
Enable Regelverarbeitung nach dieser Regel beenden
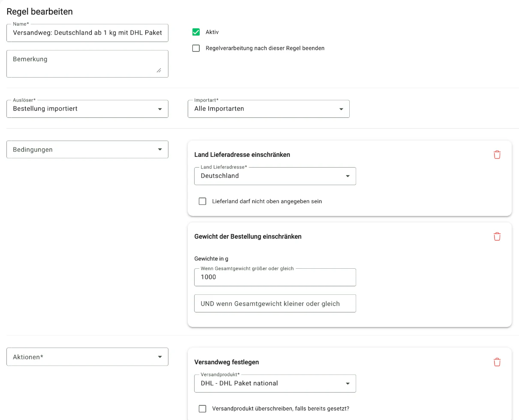(196, 48)
